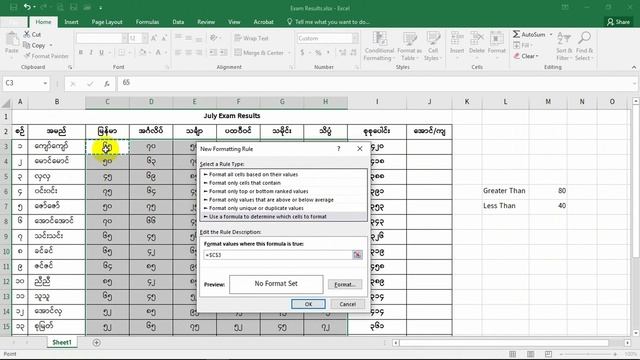The height and width of the screenshot is (360, 640).
Task: Open the Page Layout tab
Action: click(107, 22)
